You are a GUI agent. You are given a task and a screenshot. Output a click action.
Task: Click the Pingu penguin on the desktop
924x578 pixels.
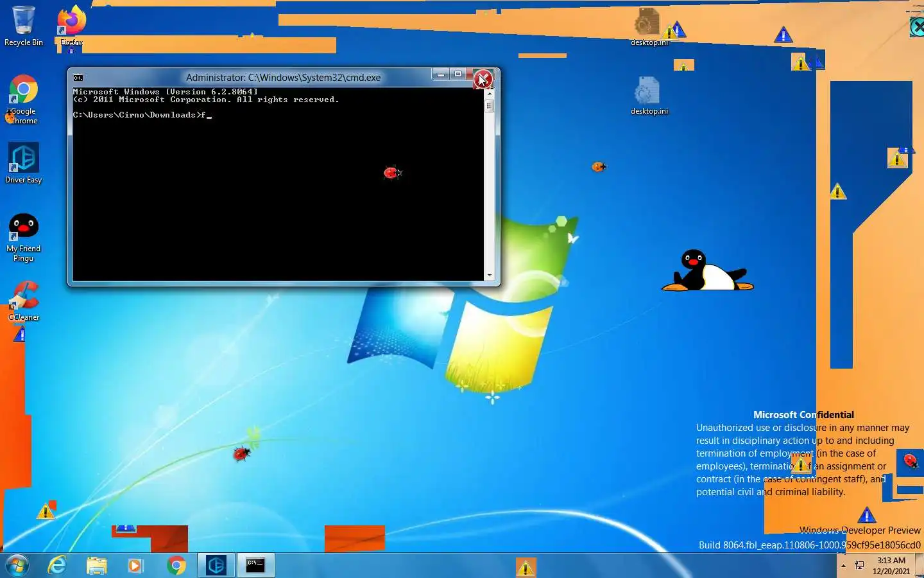[707, 270]
